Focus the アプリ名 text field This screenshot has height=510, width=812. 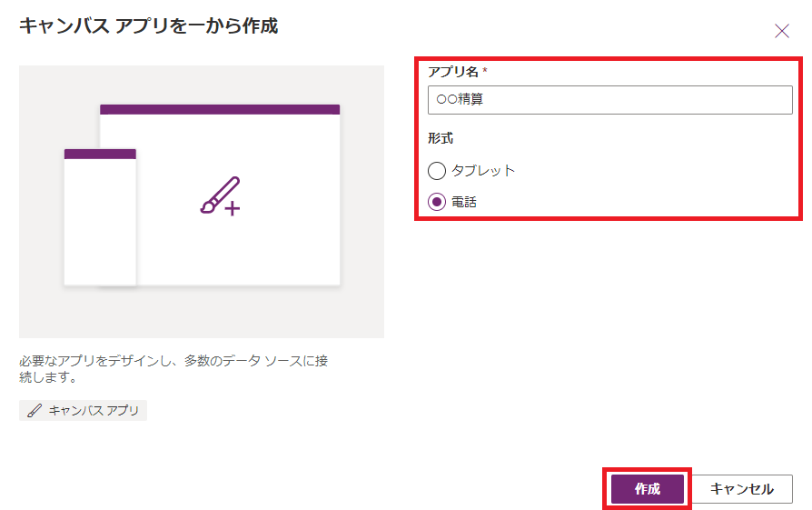point(610,99)
